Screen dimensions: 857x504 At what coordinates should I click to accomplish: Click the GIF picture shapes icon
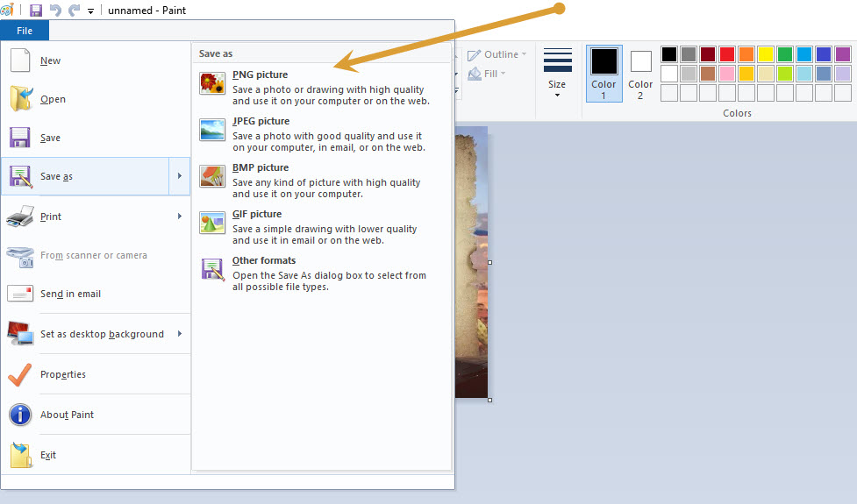coord(212,223)
